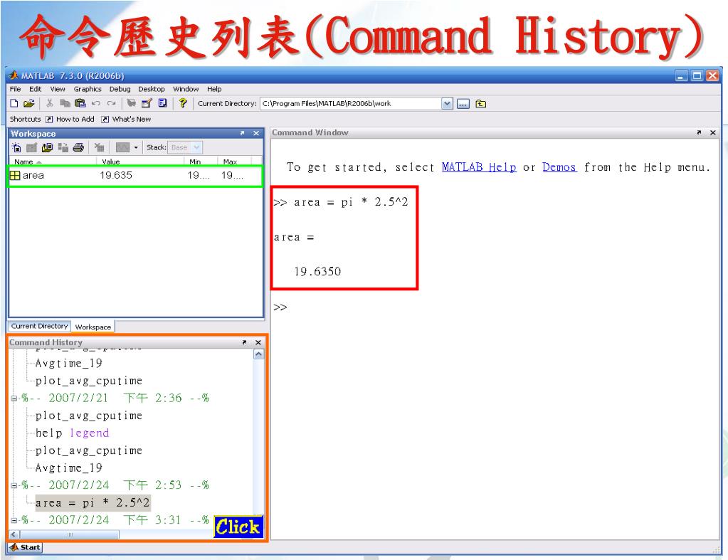The height and width of the screenshot is (560, 728).
Task: Collapse the 2007/2/21 2:36 history session
Action: [14, 398]
